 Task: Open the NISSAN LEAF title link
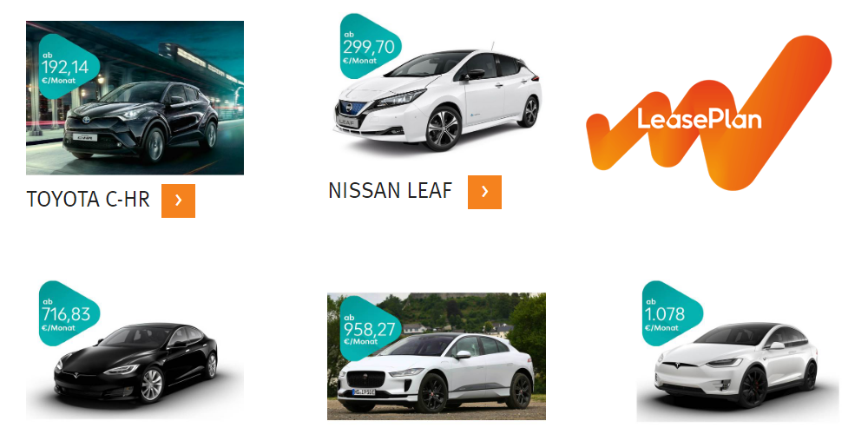pyautogui.click(x=391, y=191)
